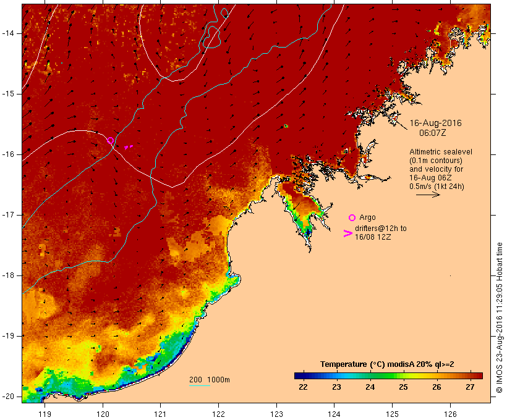This screenshot has height=420, width=507.
Task: Click the magenta drifter track on the map
Action: (x=129, y=147)
